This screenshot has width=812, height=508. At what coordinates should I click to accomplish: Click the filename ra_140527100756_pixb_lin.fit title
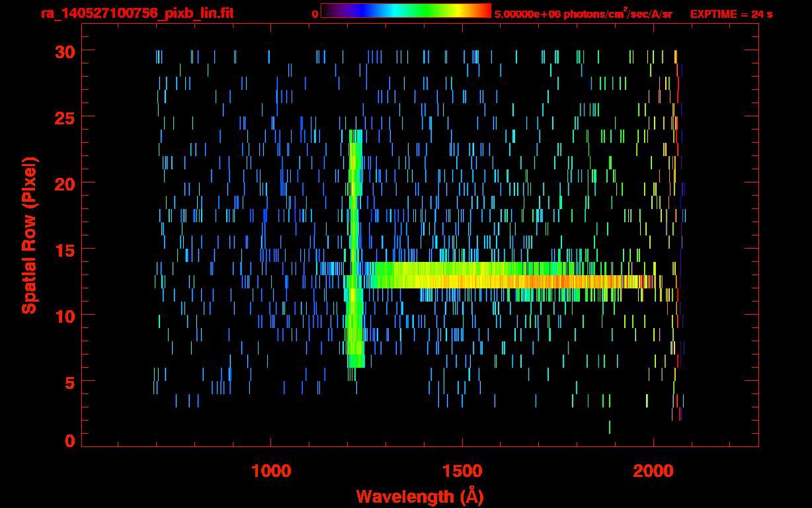tap(137, 13)
